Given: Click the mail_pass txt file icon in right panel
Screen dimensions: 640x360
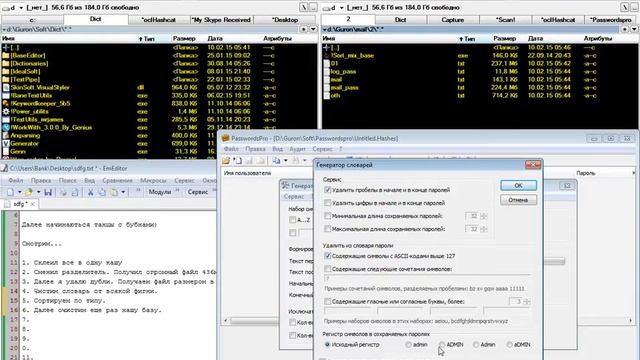Looking at the screenshot, I should [x=327, y=87].
